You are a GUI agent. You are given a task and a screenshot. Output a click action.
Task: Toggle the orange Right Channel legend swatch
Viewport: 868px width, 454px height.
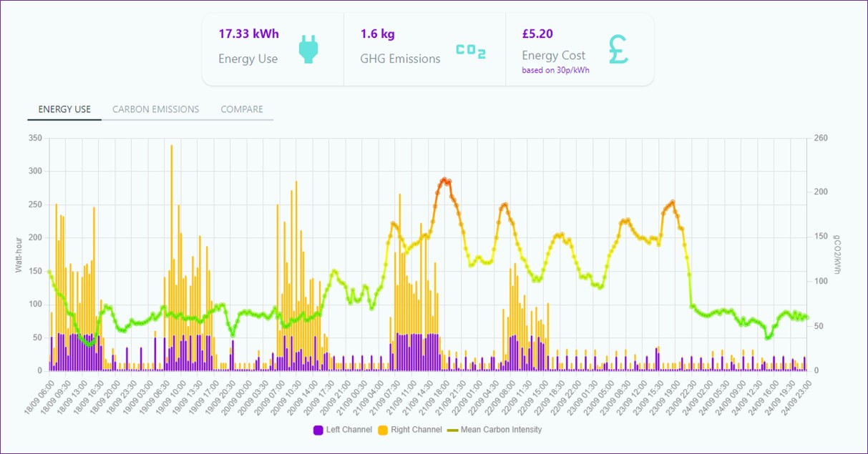click(x=383, y=430)
